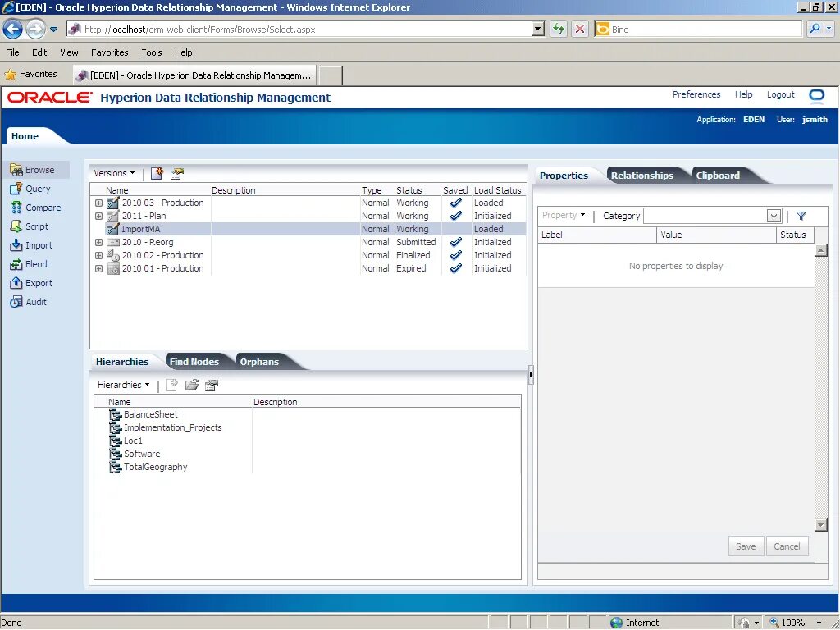Viewport: 840px width, 630px height.
Task: Open the Export section icon
Action: [x=16, y=283]
